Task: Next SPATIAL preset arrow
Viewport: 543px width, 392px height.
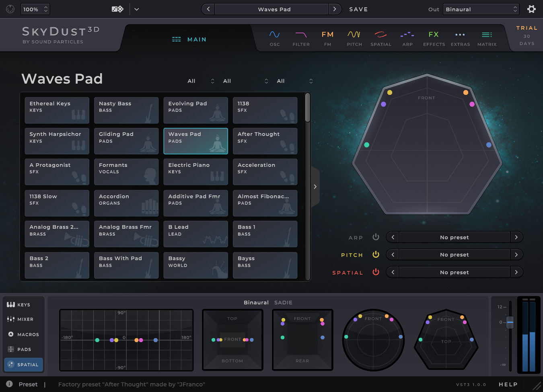Action: (516, 272)
